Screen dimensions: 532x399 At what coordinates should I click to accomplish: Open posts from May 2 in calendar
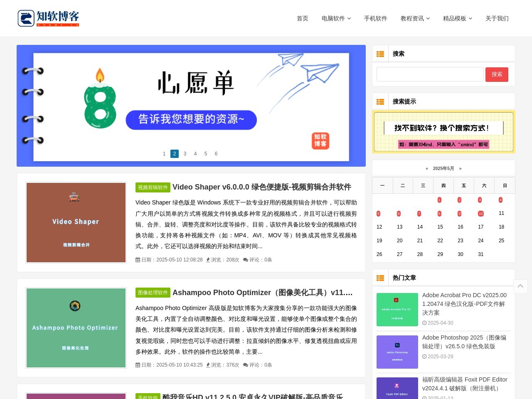(x=459, y=200)
